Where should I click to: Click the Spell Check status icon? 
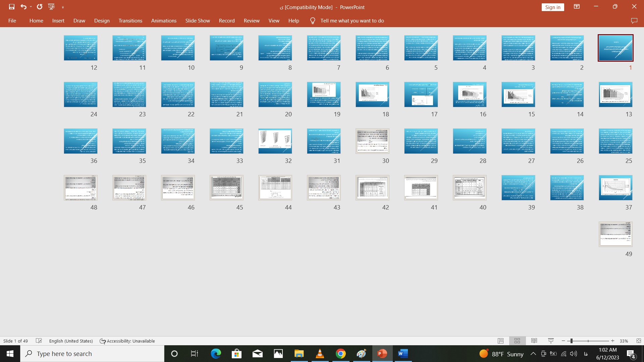39,341
